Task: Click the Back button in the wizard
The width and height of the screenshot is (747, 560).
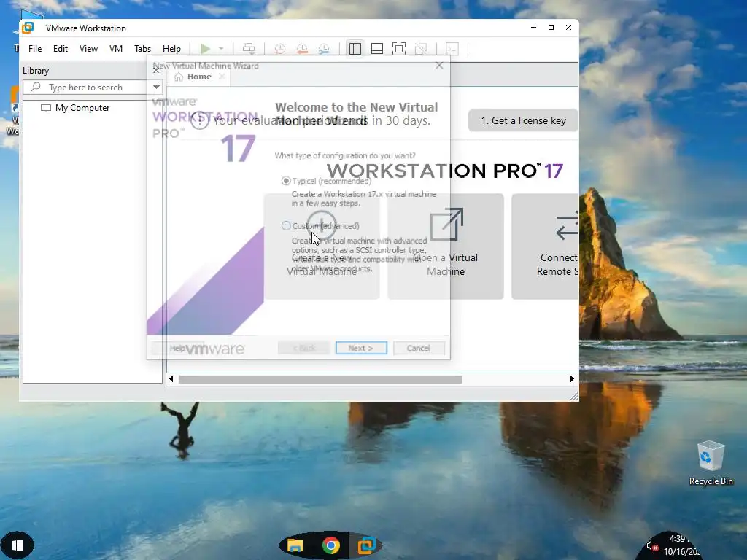Action: 303,348
